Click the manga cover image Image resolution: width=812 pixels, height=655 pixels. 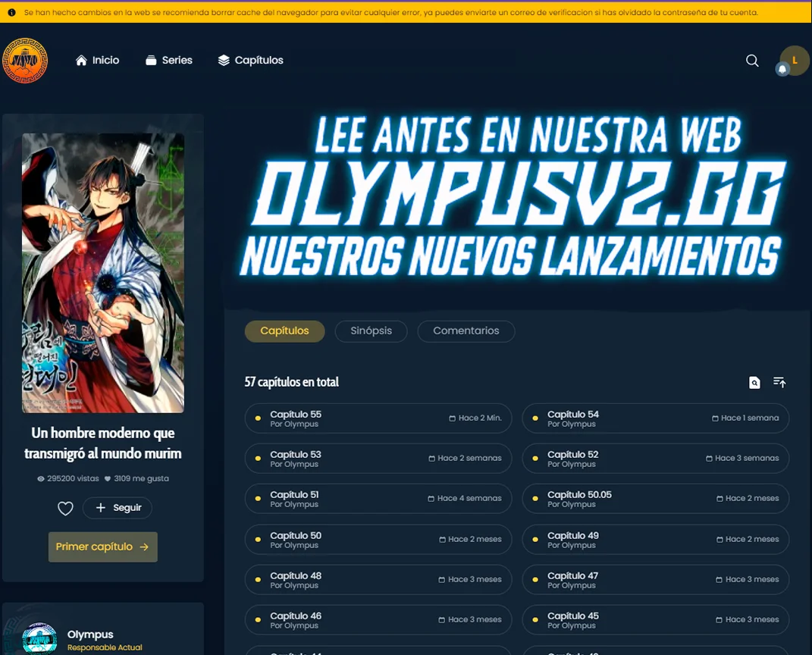(x=103, y=273)
